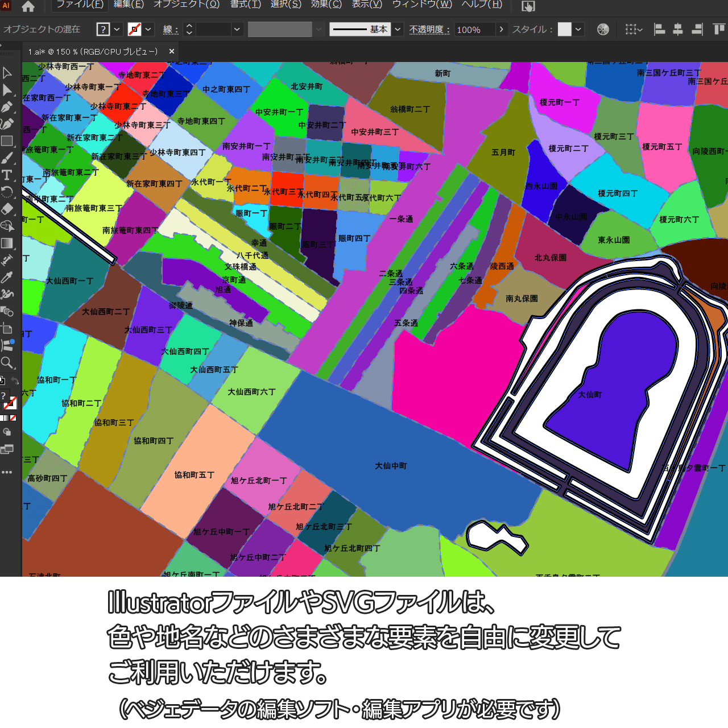Image resolution: width=728 pixels, height=728 pixels.
Task: Click the Home icon
Action: click(28, 6)
